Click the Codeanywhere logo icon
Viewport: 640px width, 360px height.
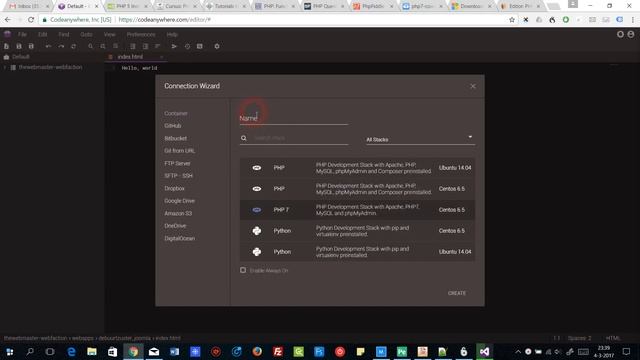coord(7,34)
